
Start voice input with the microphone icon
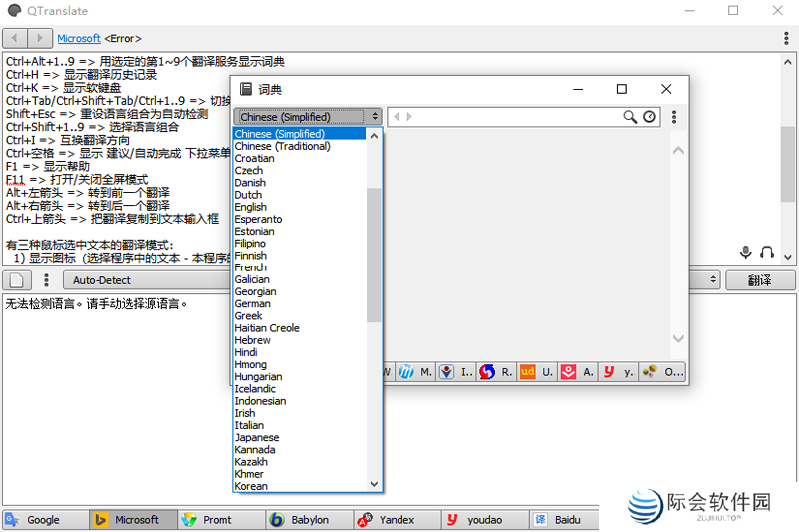coord(745,252)
